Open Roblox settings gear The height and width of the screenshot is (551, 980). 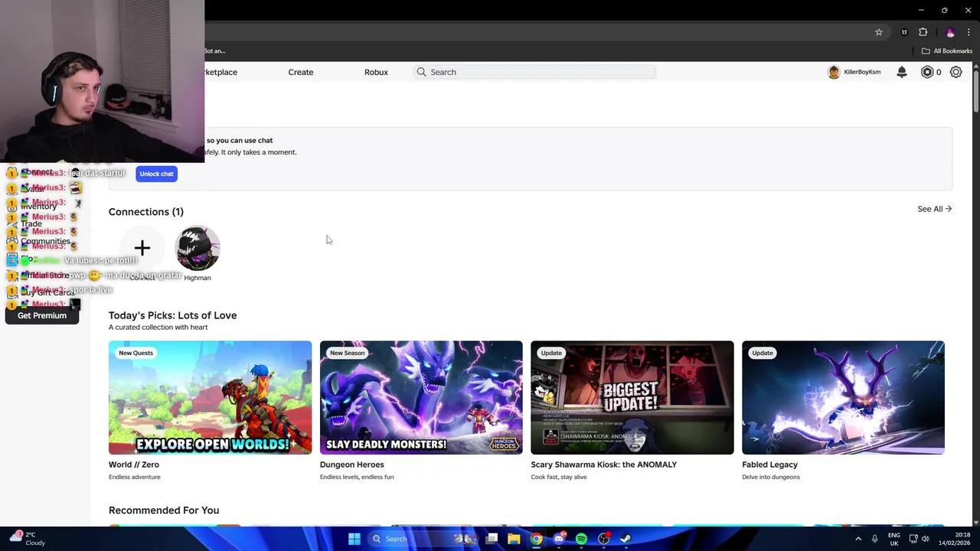(x=956, y=72)
